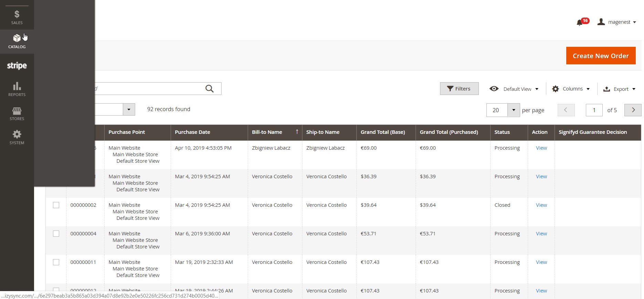The height and width of the screenshot is (299, 644).
Task: Open the Sales menu in sidebar
Action: [17, 17]
